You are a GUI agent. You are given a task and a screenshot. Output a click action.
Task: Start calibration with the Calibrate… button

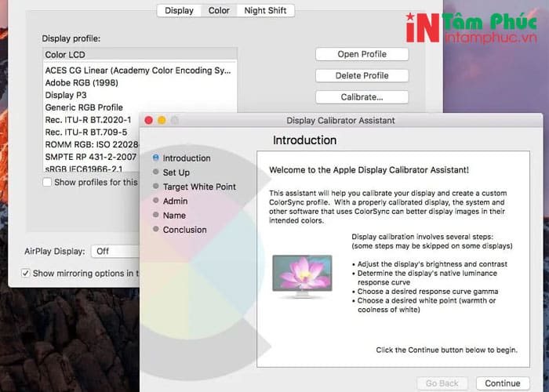tap(362, 97)
